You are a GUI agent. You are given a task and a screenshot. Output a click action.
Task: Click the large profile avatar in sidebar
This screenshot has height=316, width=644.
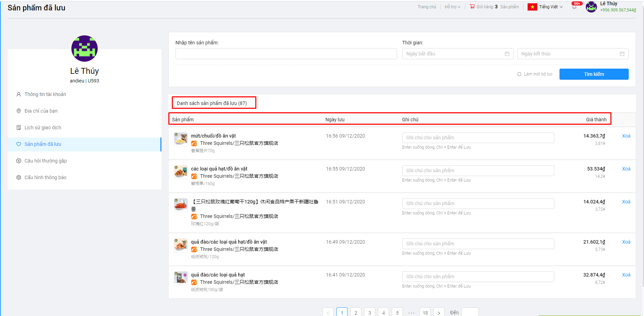[85, 49]
